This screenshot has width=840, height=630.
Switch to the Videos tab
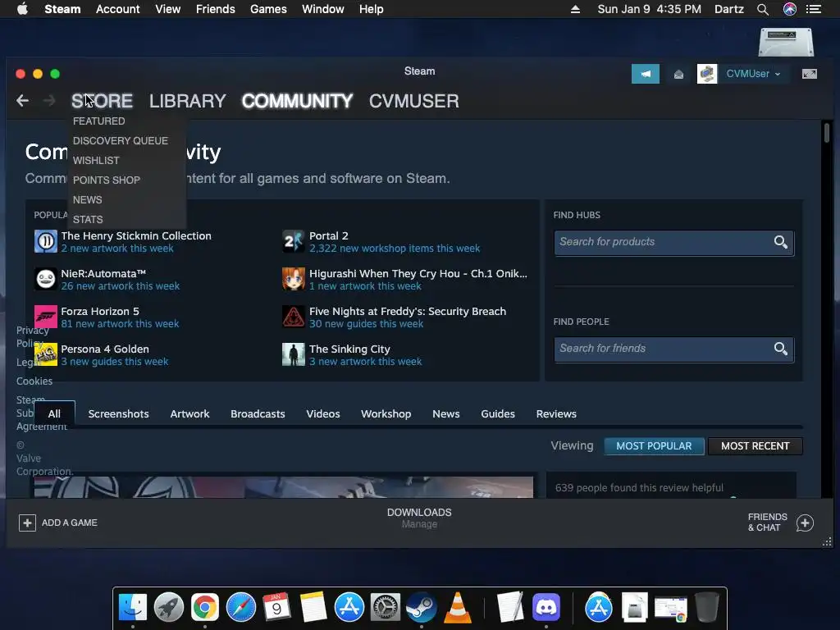[x=323, y=413]
